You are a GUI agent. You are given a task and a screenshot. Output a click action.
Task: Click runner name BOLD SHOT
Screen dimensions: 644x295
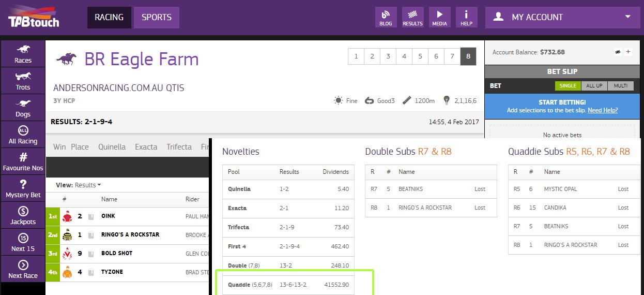click(117, 253)
